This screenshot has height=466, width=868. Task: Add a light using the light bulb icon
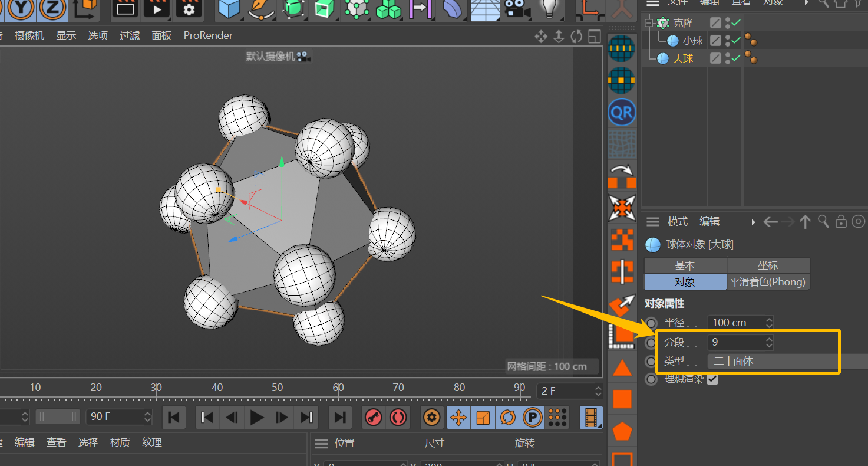[549, 8]
